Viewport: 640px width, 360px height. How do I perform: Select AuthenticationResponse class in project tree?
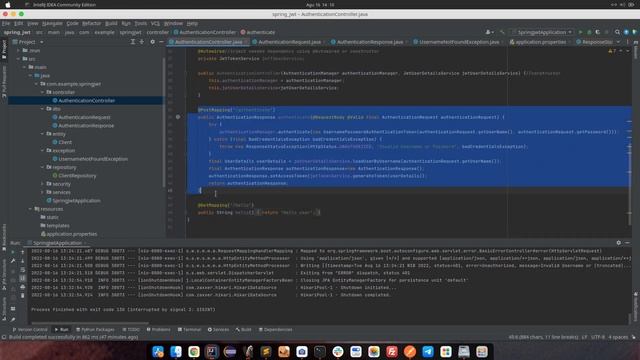83,126
